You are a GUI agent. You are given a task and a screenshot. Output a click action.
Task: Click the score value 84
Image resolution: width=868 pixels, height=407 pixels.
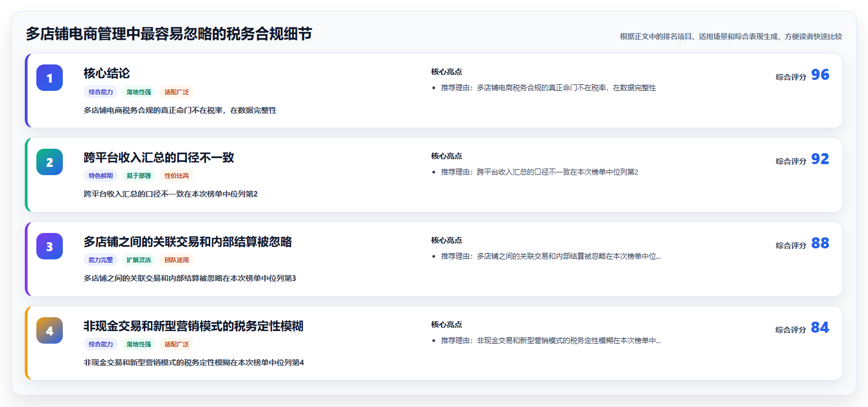pyautogui.click(x=820, y=327)
